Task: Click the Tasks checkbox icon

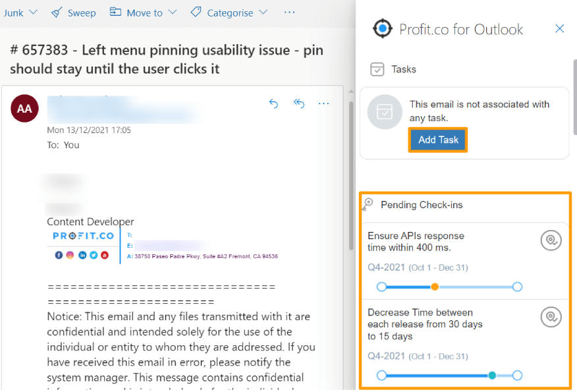Action: point(377,69)
